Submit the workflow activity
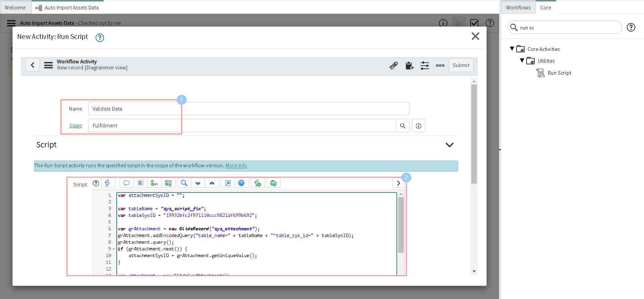 pyautogui.click(x=461, y=65)
